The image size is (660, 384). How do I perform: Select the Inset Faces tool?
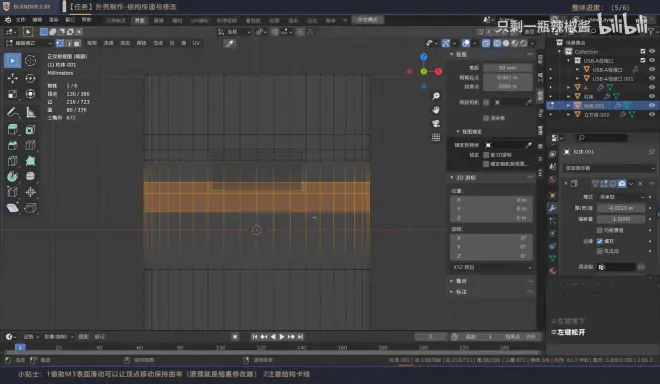coord(30,130)
